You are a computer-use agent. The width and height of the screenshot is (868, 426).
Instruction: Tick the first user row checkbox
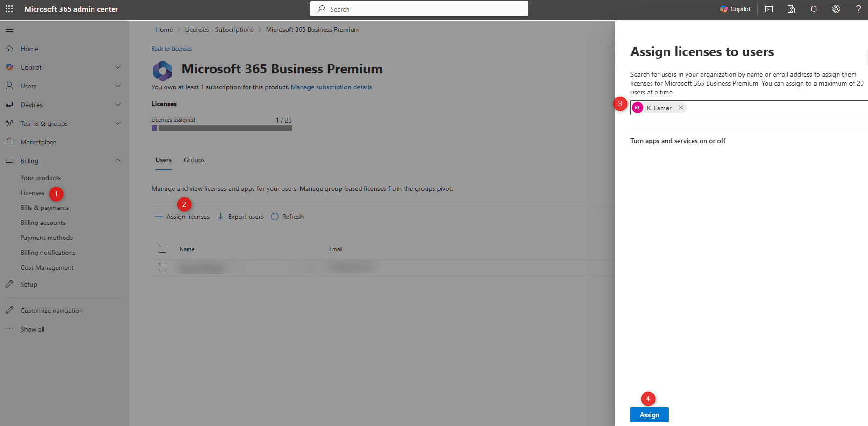(163, 267)
